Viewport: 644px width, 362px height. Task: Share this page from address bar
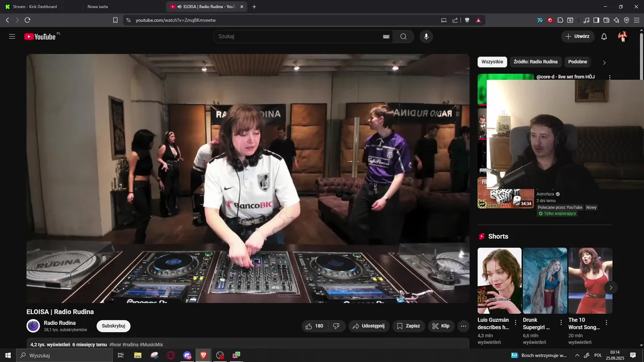point(455,20)
